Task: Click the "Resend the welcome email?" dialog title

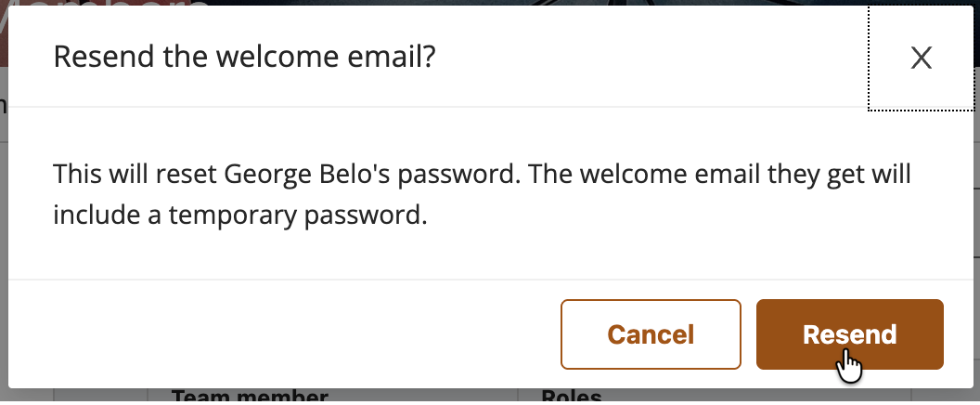Action: [x=245, y=58]
